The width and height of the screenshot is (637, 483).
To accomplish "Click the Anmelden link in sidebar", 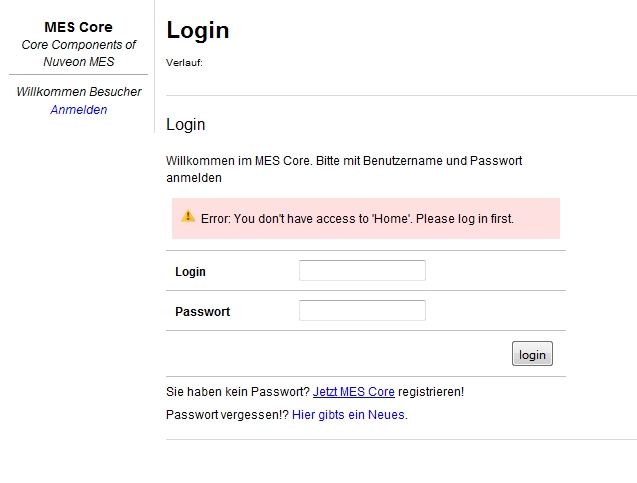I will click(79, 110).
